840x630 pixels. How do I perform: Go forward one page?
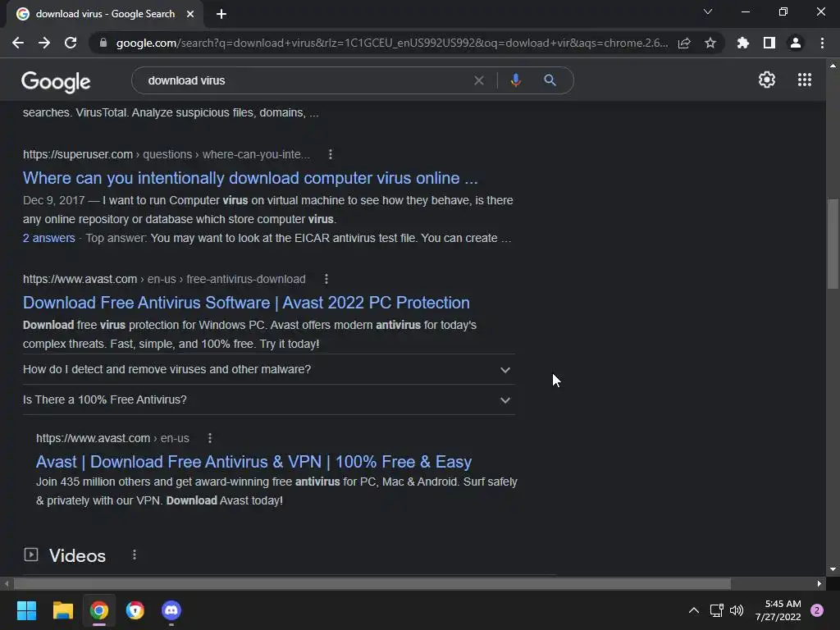[x=44, y=43]
